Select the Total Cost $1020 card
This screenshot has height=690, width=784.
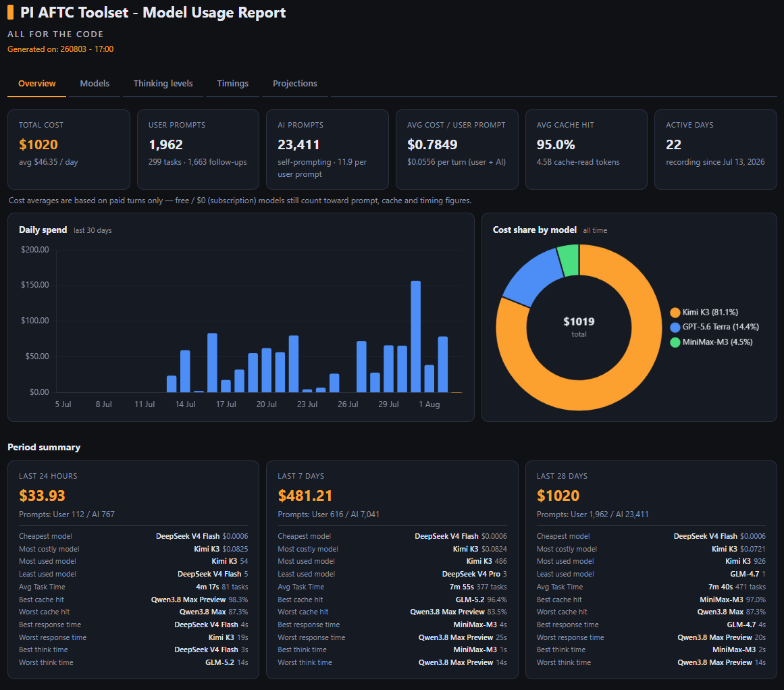click(69, 149)
